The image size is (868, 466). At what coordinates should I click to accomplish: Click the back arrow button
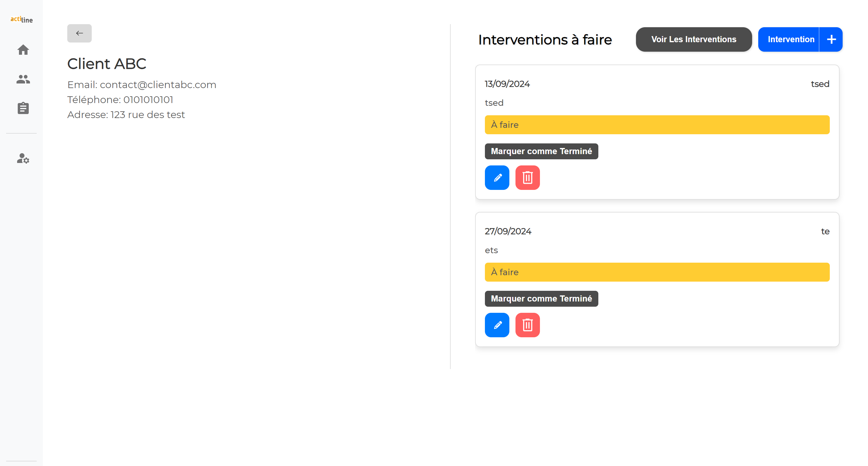[79, 33]
